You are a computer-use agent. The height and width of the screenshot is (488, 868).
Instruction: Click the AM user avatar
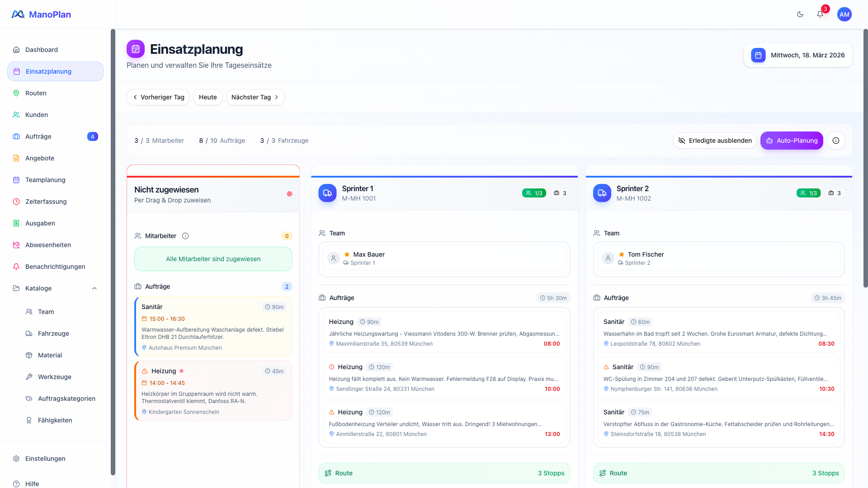coord(844,14)
